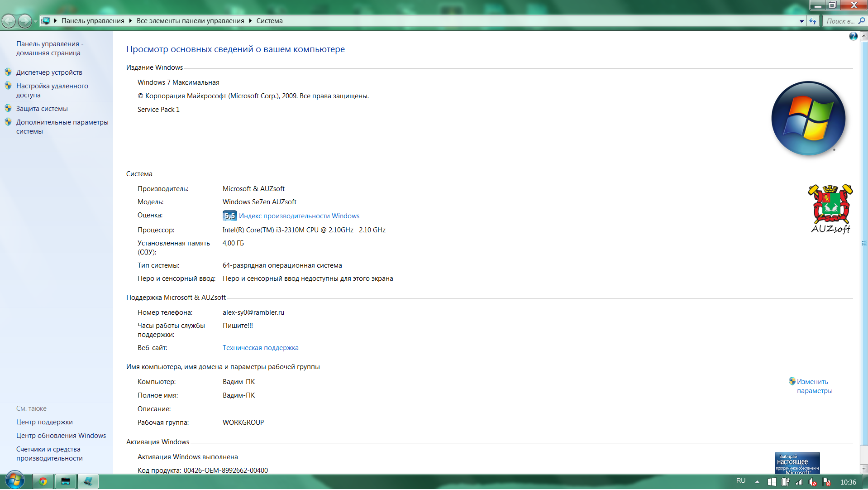Open the recent pages dropdown next to navigation arrows

tap(35, 21)
